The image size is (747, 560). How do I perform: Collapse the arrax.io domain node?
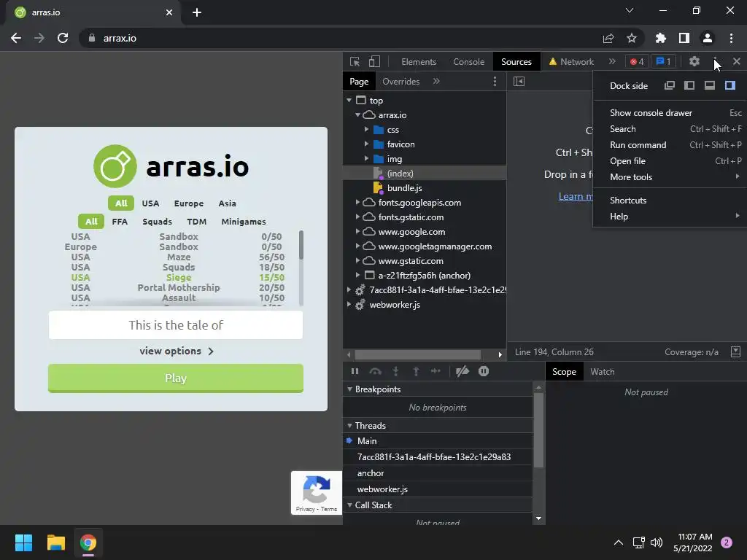point(357,115)
